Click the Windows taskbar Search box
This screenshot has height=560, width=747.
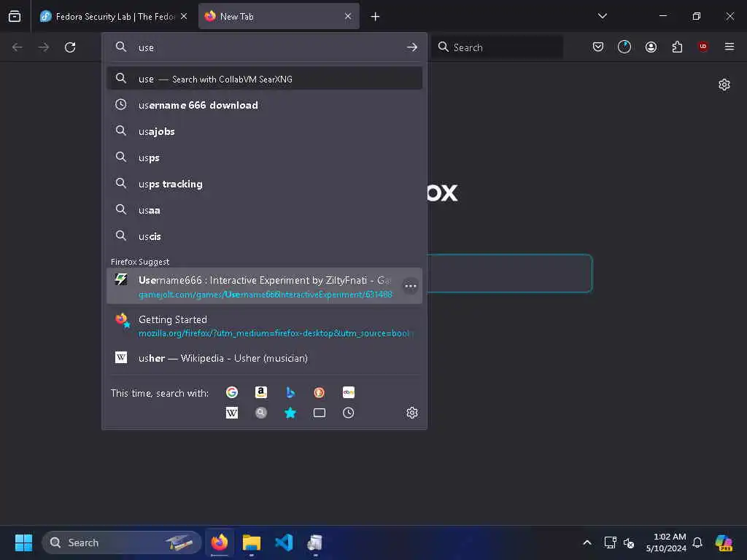(x=122, y=542)
